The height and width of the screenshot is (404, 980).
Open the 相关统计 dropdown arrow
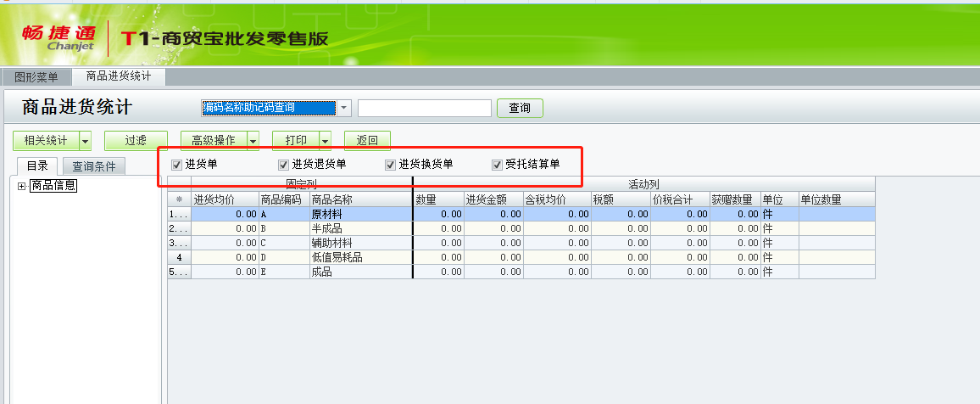pyautogui.click(x=85, y=142)
